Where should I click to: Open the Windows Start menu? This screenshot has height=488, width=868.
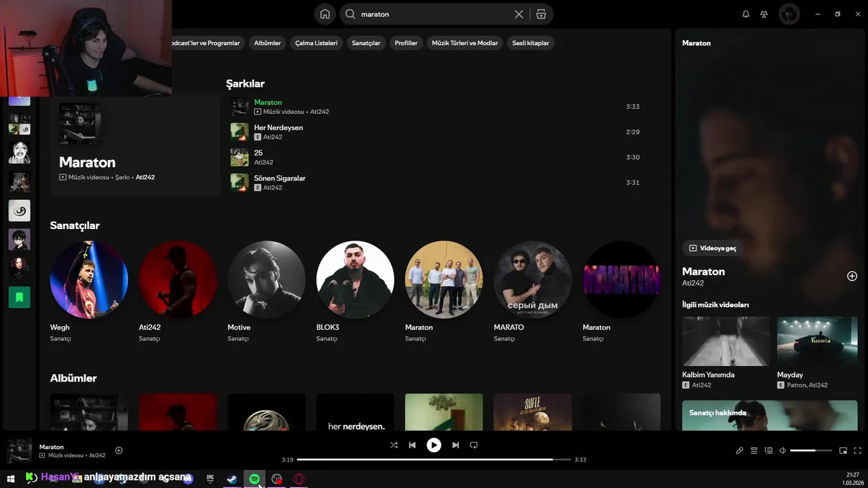11,479
